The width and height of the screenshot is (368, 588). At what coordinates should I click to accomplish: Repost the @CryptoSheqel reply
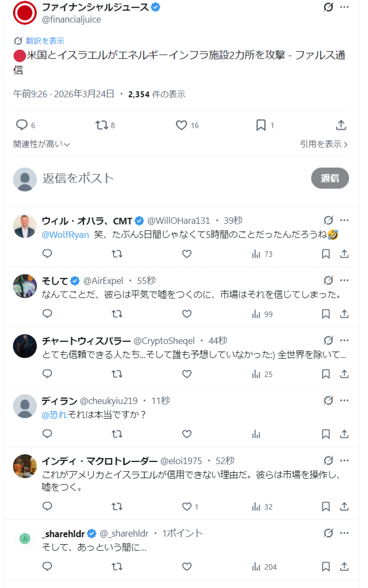(117, 374)
